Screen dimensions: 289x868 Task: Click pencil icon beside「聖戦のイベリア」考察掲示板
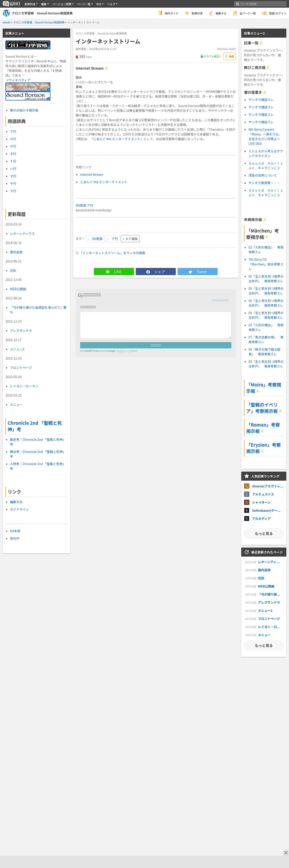click(280, 411)
